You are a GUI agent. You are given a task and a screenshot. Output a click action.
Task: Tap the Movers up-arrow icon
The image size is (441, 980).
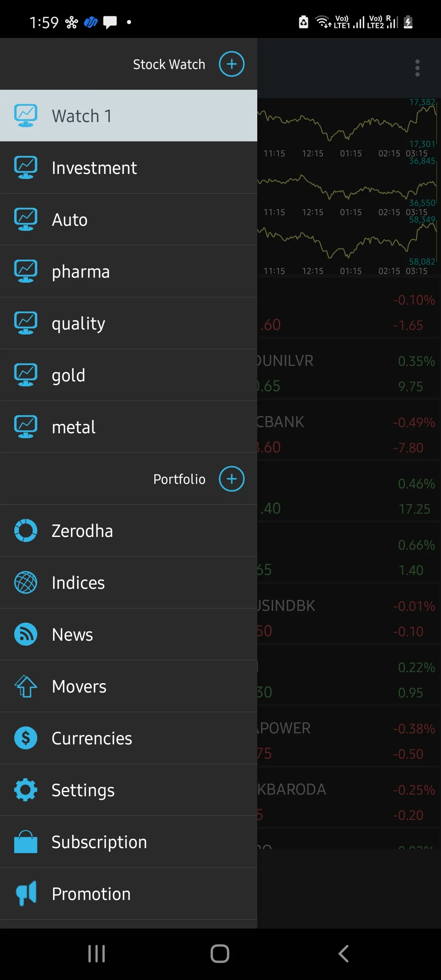pos(26,686)
